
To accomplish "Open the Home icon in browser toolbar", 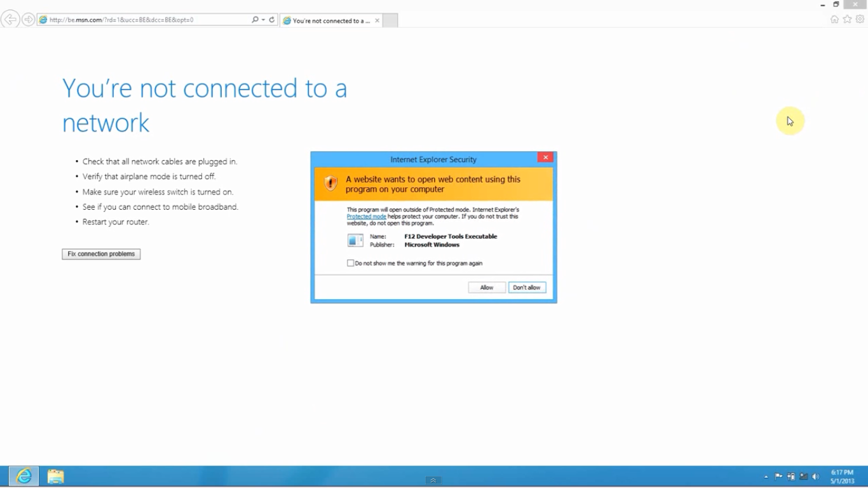I will pos(834,20).
